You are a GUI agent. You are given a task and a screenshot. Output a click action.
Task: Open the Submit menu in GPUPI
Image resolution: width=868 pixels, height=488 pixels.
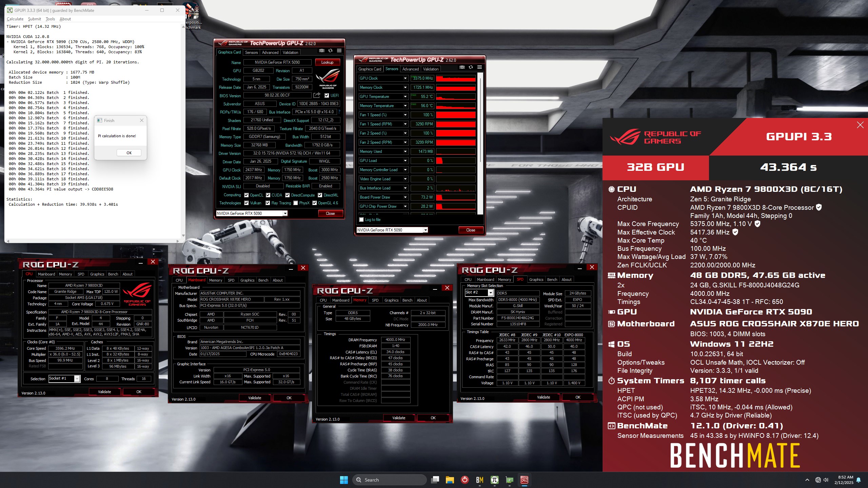[35, 19]
